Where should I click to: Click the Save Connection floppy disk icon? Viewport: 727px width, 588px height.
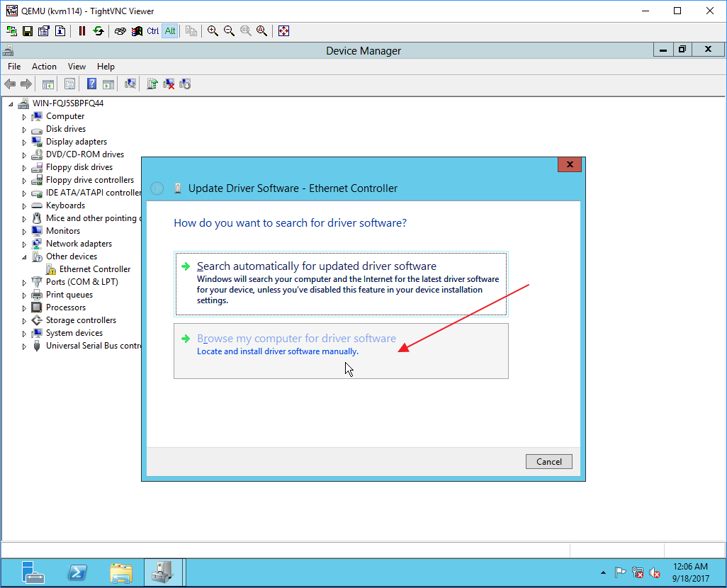point(28,31)
